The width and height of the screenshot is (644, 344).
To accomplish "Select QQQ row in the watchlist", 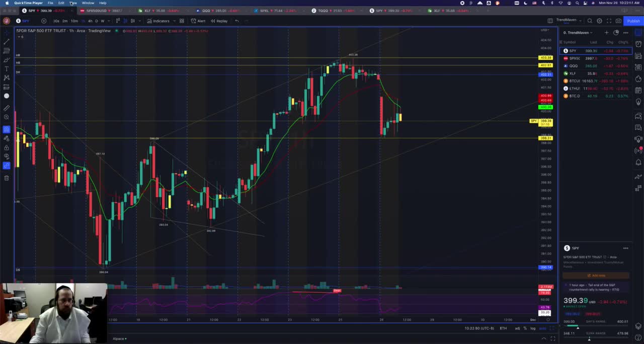I will pyautogui.click(x=595, y=66).
